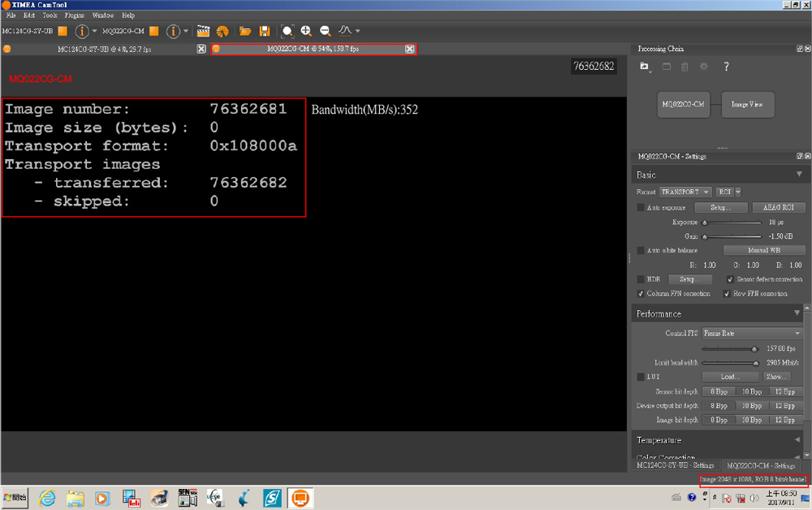Close the MQ022CG-CM view tab
Viewport: 812px width, 510px height.
point(409,50)
